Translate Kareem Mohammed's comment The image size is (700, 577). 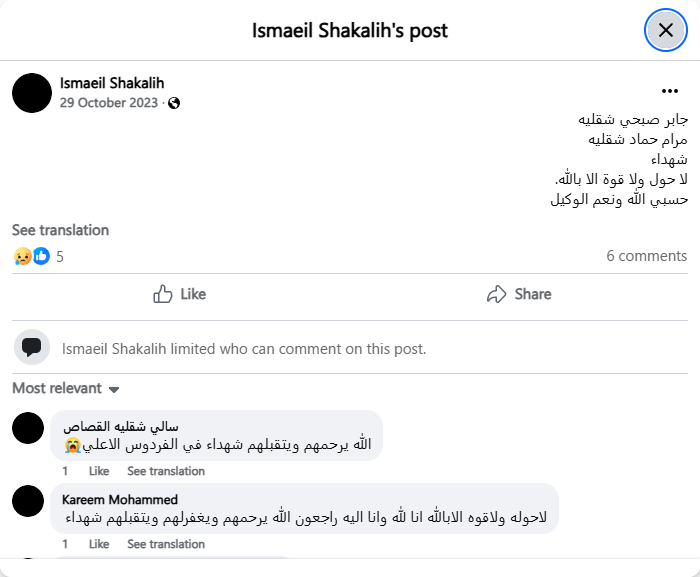tap(166, 544)
